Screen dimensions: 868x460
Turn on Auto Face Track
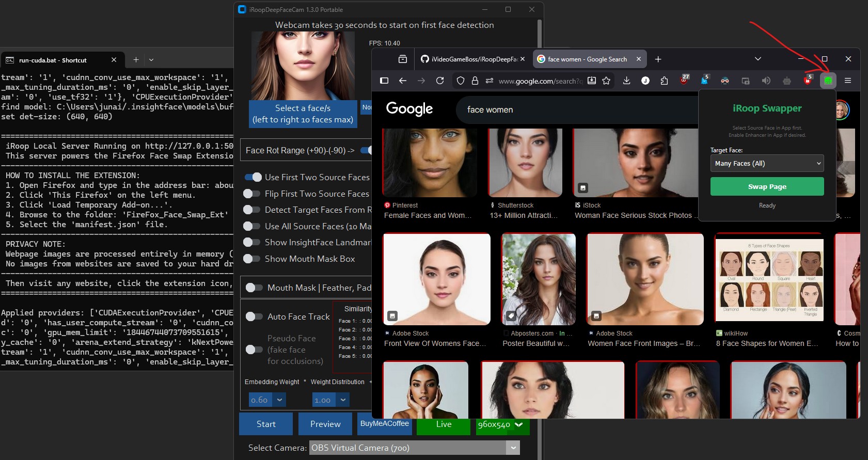click(255, 316)
